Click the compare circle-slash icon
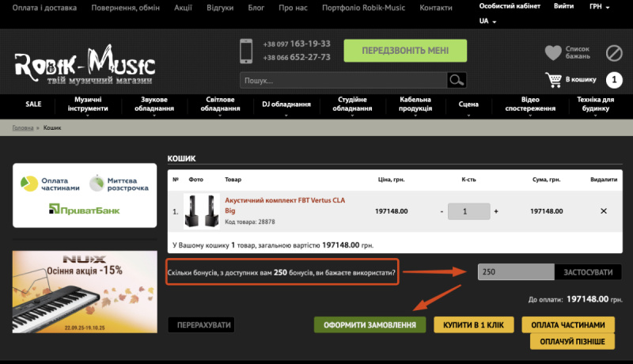The height and width of the screenshot is (364, 633). (x=614, y=53)
